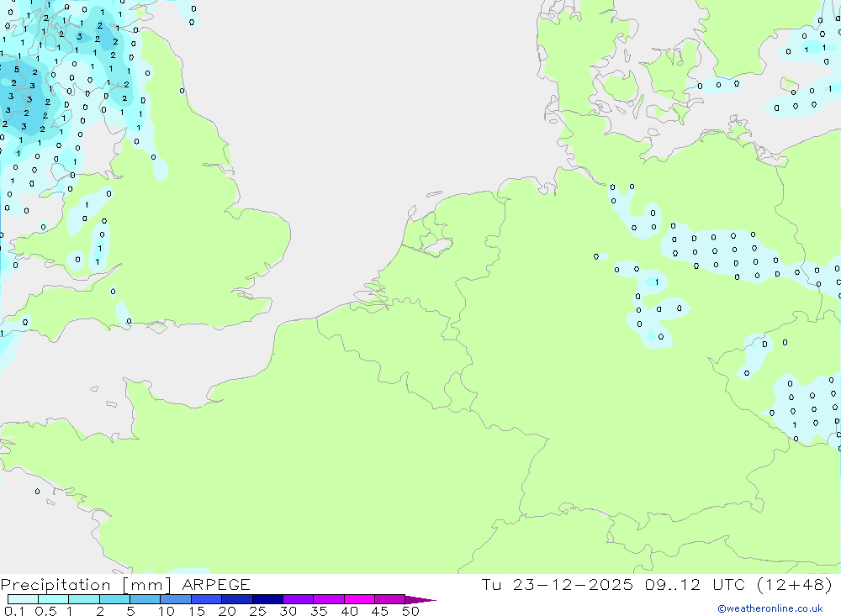Screen dimensions: 841x616
Task: Pick the 10–15 mm legend color box
Action: pos(176,599)
